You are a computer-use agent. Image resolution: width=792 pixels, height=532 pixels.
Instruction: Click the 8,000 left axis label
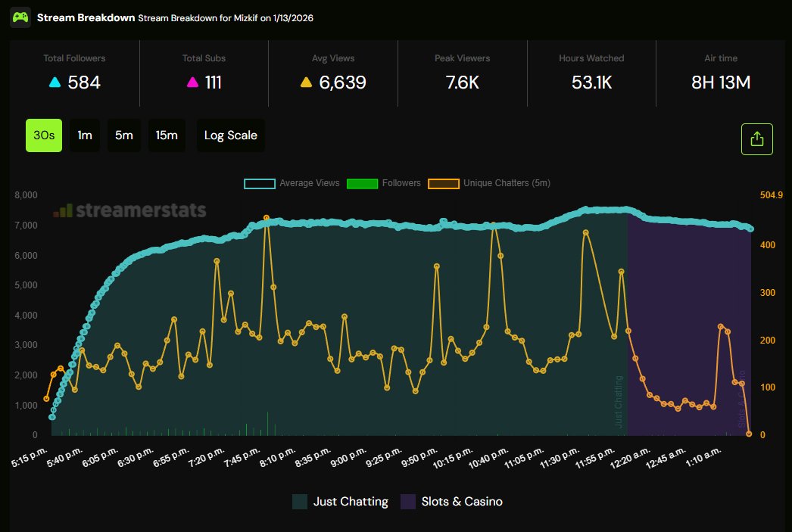pyautogui.click(x=26, y=195)
